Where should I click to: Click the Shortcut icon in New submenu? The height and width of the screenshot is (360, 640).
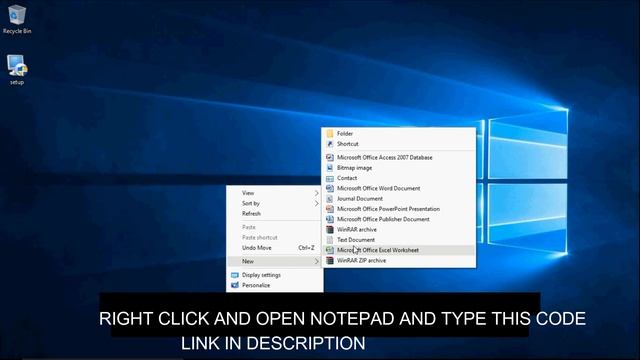pos(330,144)
